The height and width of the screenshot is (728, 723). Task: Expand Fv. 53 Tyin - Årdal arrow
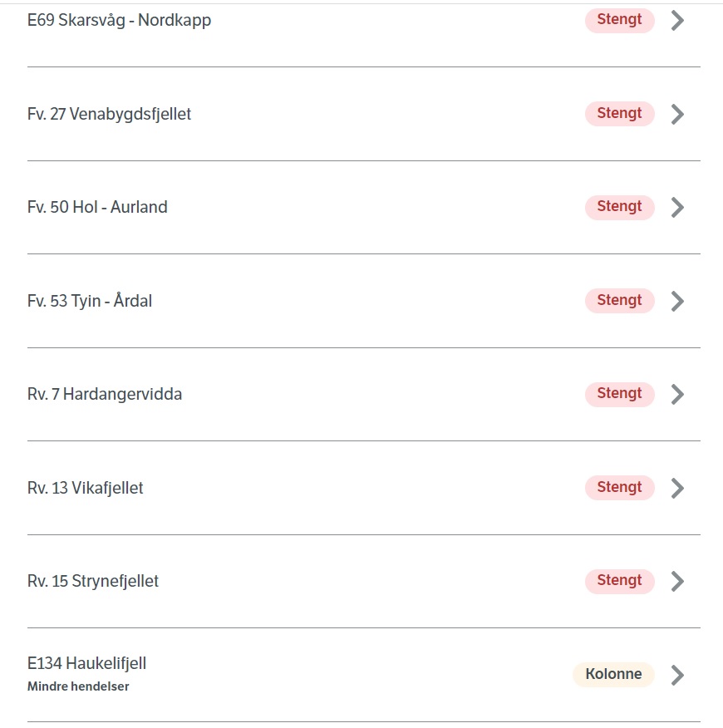point(677,302)
